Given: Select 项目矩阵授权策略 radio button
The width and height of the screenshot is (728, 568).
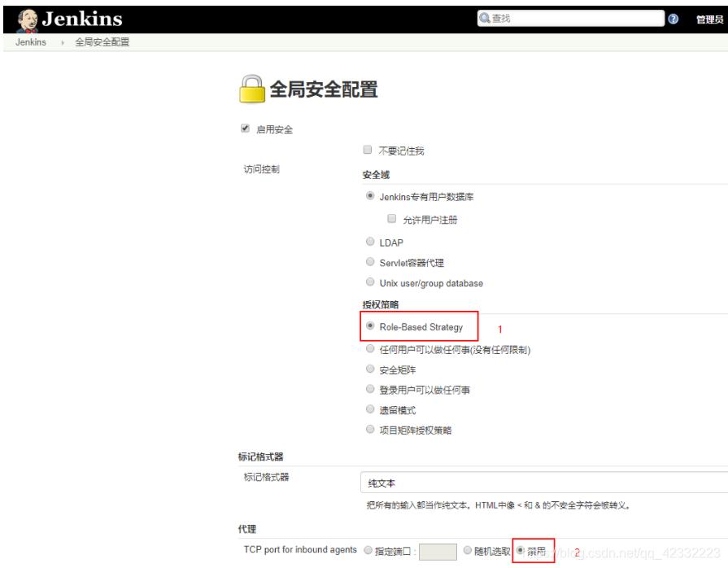Looking at the screenshot, I should 370,429.
